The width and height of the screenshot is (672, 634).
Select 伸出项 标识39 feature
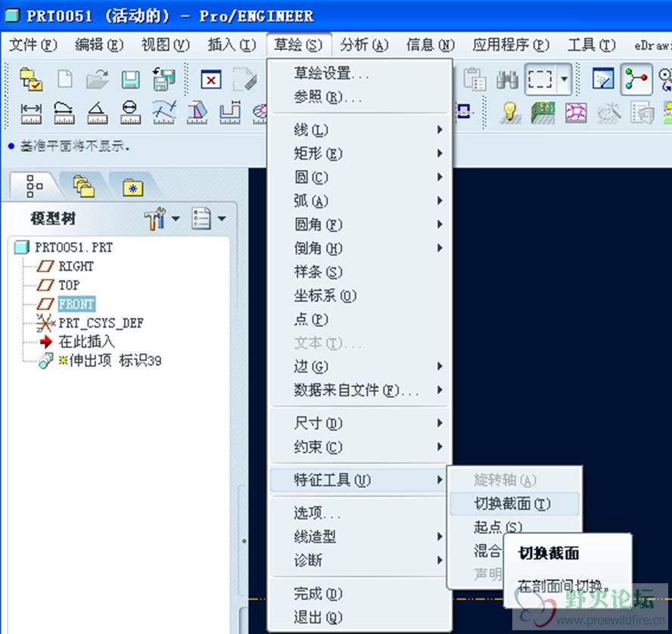110,360
